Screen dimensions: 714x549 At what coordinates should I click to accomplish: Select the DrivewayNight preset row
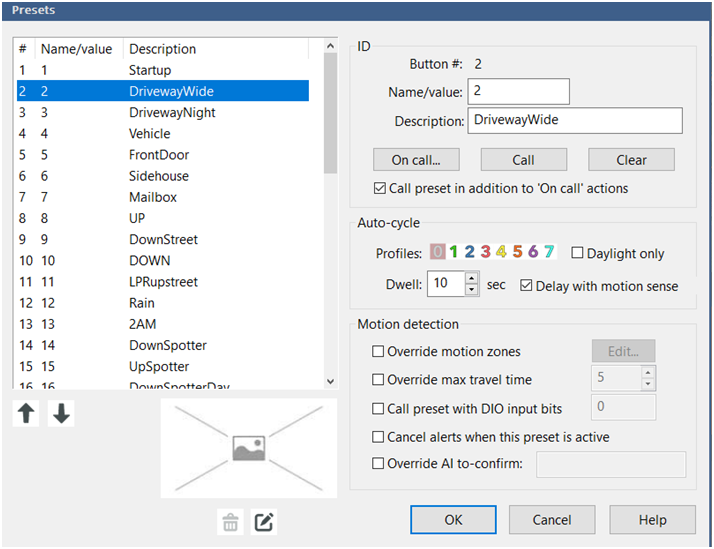(163, 112)
